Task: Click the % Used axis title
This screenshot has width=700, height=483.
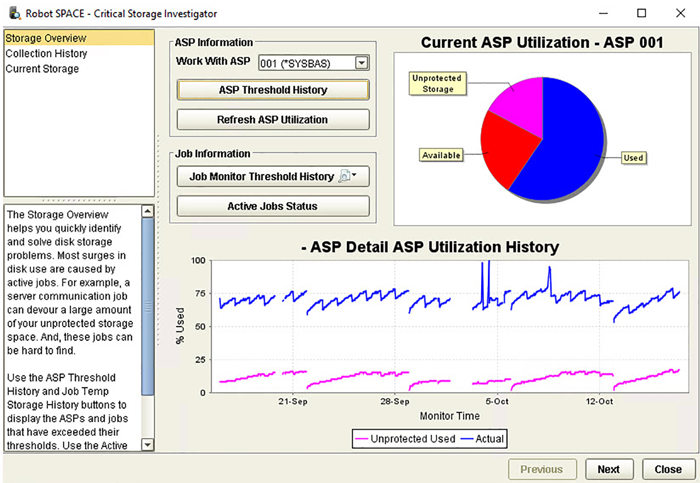Action: pyautogui.click(x=180, y=325)
